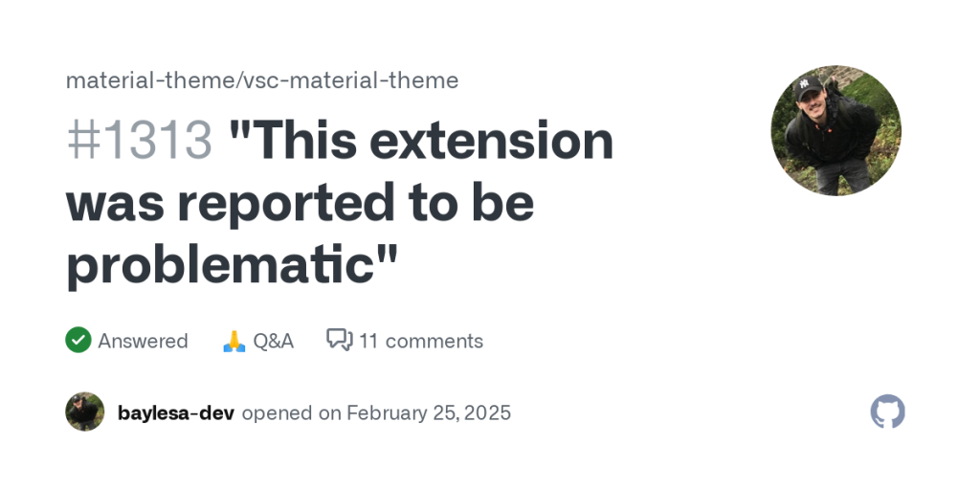Click the title line "was reported to be"

coord(300,202)
